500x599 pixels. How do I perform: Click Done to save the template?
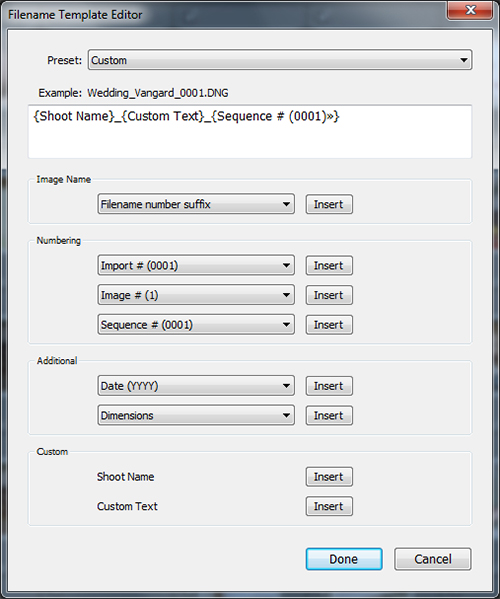(x=344, y=559)
